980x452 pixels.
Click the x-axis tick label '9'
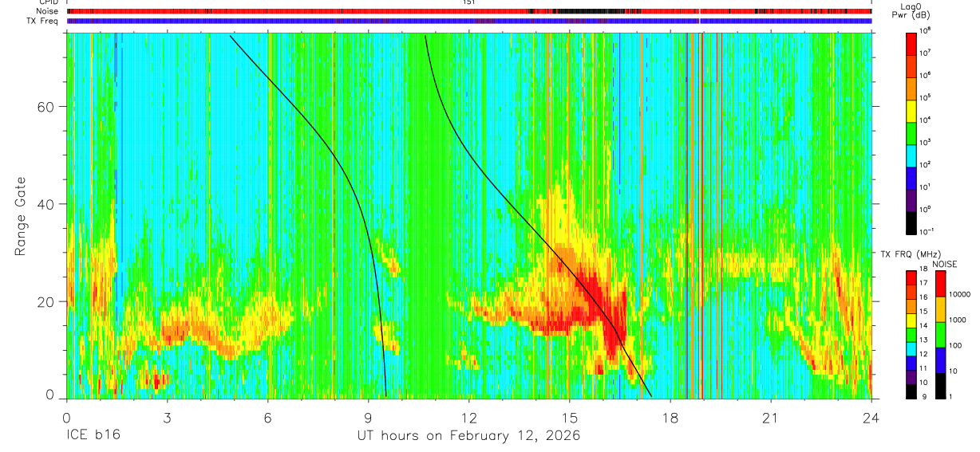pyautogui.click(x=368, y=418)
